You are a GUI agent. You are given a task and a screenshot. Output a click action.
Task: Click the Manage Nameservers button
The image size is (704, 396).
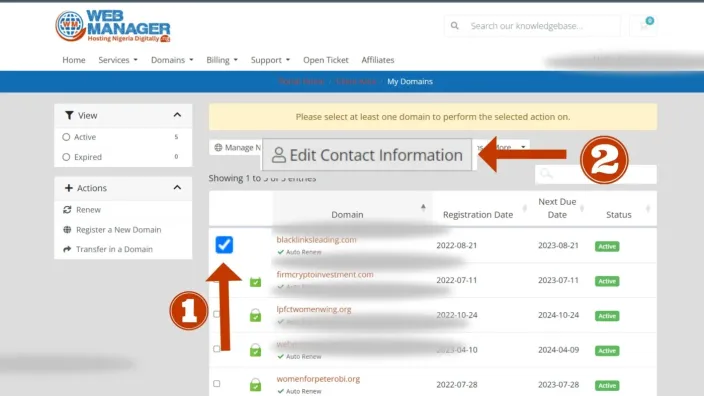coord(236,147)
